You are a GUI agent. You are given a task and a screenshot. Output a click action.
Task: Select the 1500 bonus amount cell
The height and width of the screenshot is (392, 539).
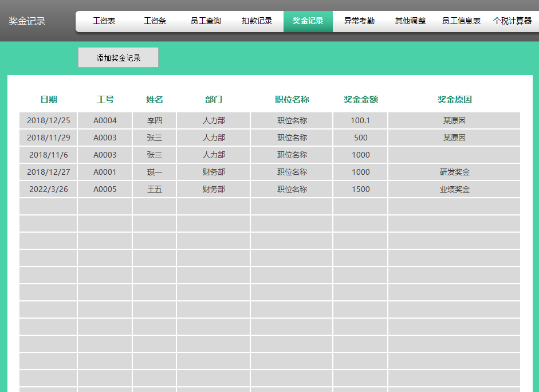click(360, 189)
